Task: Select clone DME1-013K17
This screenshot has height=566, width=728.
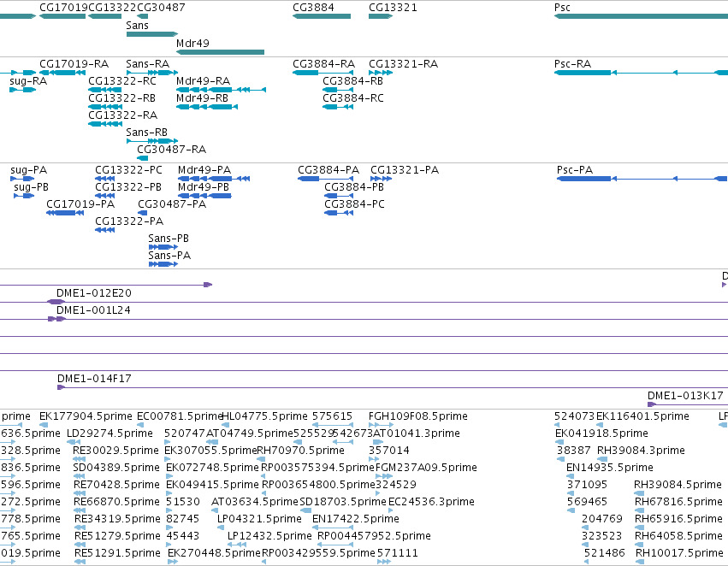Action: [x=685, y=396]
